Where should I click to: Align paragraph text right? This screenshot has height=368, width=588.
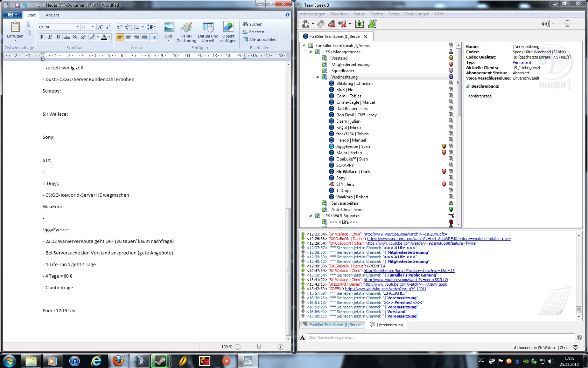coord(136,37)
